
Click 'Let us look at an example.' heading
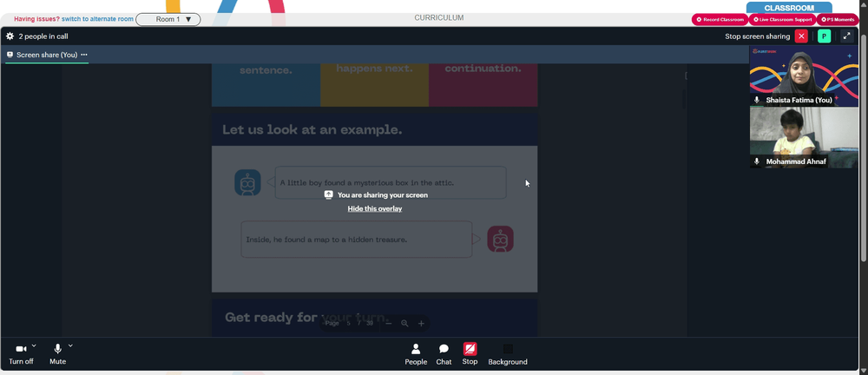tap(312, 130)
